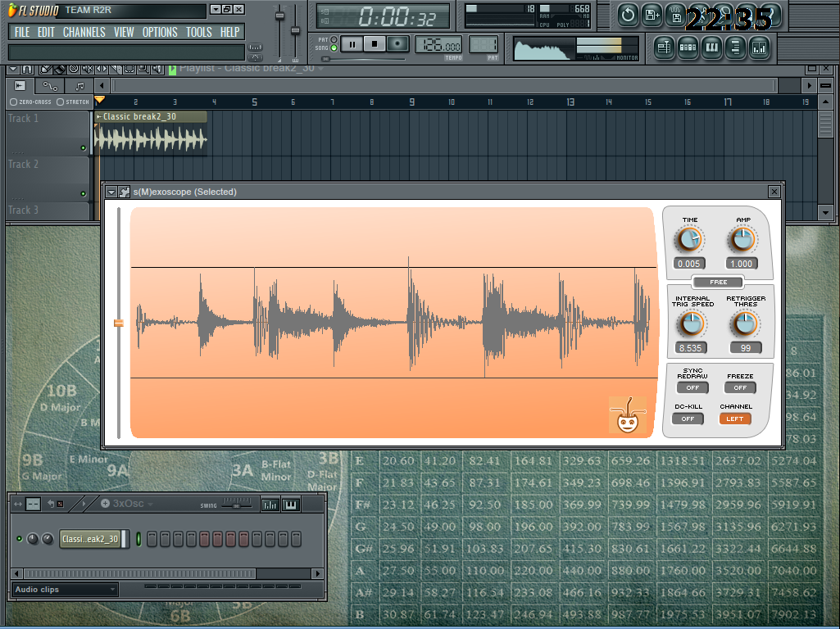Open the HELP menu
Viewport: 840px width, 629px height.
click(229, 32)
